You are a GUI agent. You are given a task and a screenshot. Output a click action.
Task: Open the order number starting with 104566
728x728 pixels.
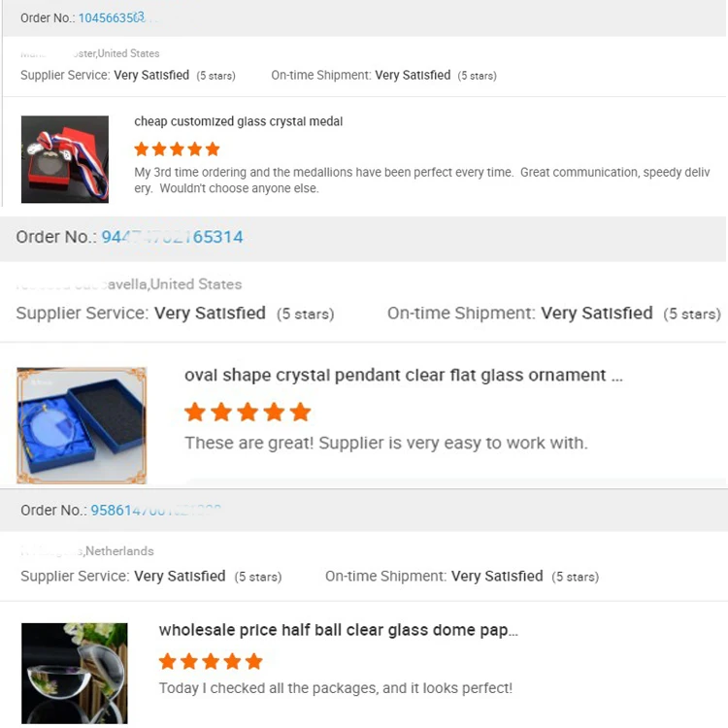[111, 18]
